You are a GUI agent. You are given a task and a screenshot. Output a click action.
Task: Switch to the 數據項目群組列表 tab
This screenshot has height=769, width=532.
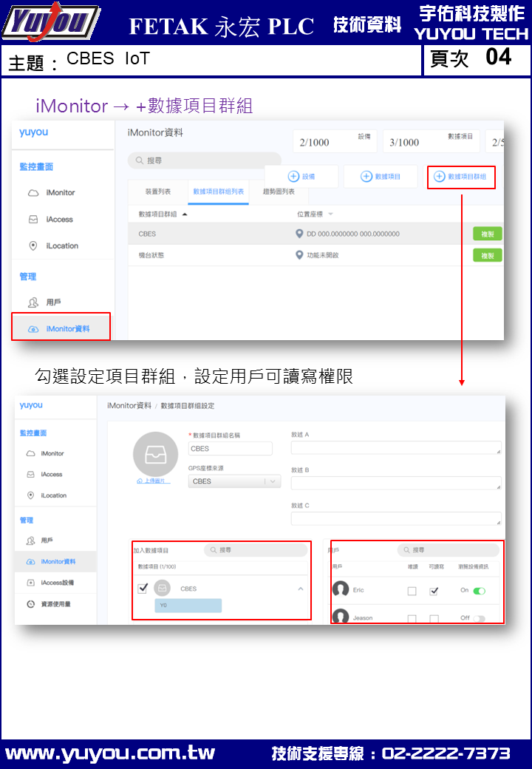point(219,192)
